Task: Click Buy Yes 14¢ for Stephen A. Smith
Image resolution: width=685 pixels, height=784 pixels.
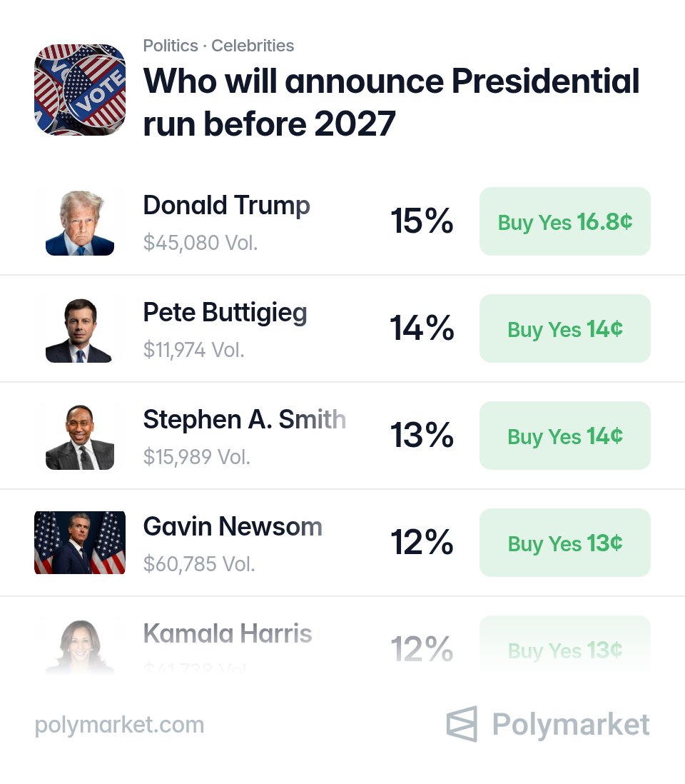Action: coord(565,436)
